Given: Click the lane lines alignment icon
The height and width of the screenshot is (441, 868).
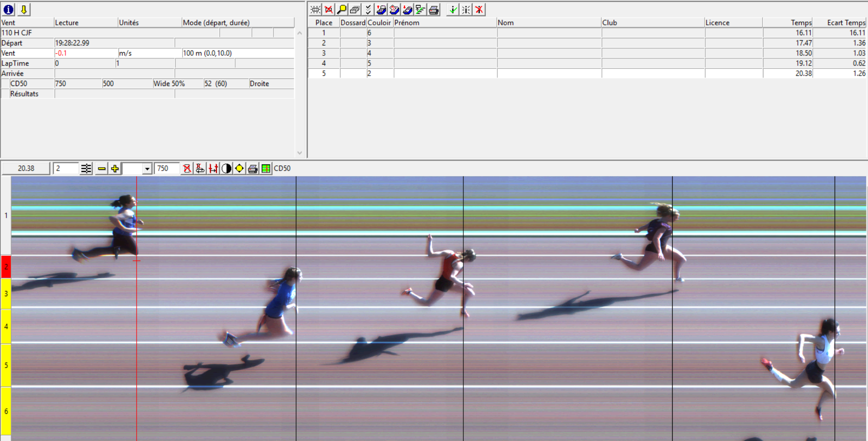Looking at the screenshot, I should [x=86, y=168].
